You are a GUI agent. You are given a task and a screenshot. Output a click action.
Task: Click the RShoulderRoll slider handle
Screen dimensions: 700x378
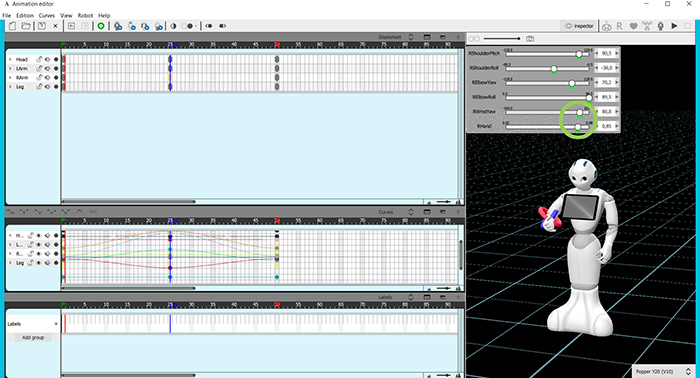coord(554,68)
